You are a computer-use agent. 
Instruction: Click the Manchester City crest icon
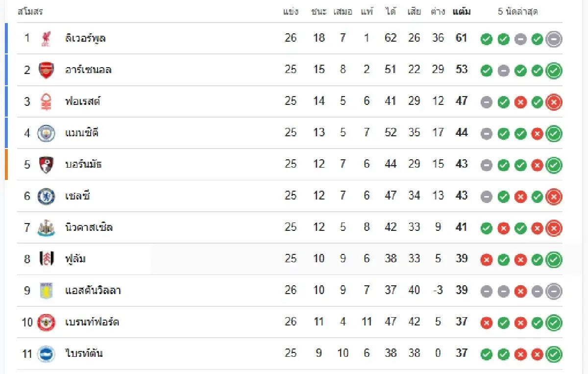[46, 133]
